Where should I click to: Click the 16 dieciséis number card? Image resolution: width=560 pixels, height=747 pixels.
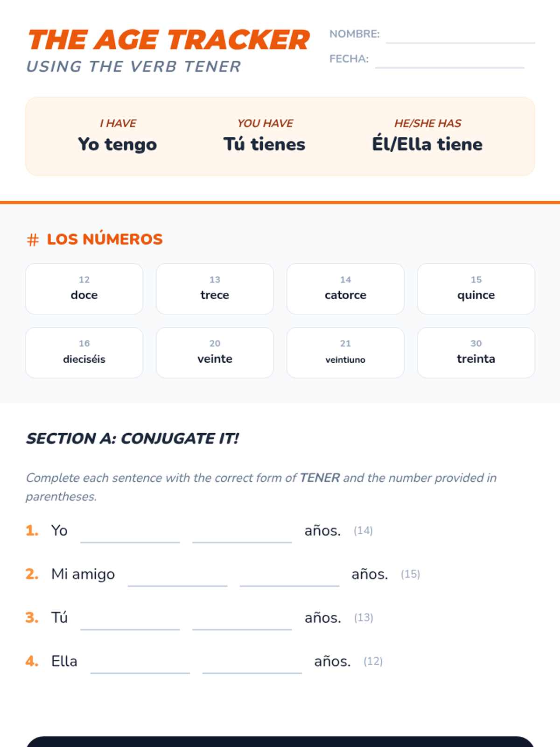point(84,352)
